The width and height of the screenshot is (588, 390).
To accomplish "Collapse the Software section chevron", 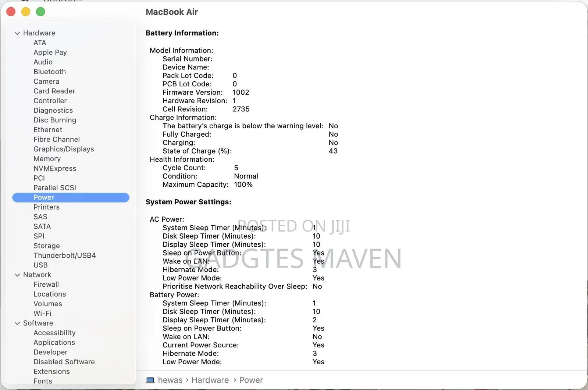I will 17,323.
